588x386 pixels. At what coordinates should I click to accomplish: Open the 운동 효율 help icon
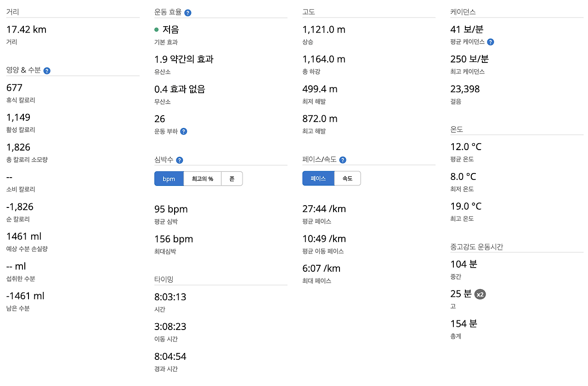coord(187,12)
